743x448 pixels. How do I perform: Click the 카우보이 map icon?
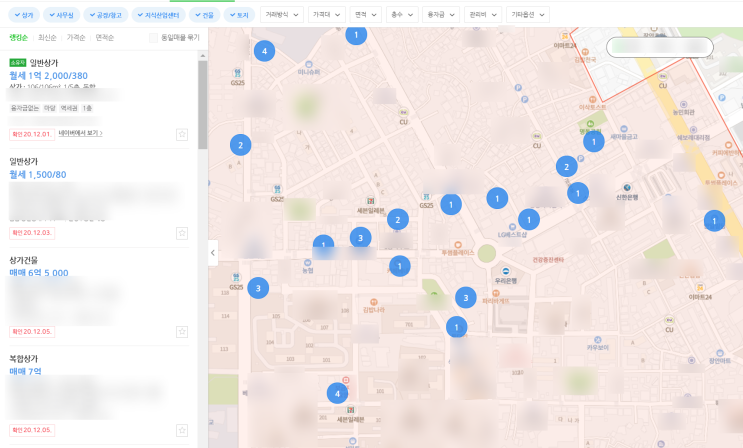(x=598, y=339)
